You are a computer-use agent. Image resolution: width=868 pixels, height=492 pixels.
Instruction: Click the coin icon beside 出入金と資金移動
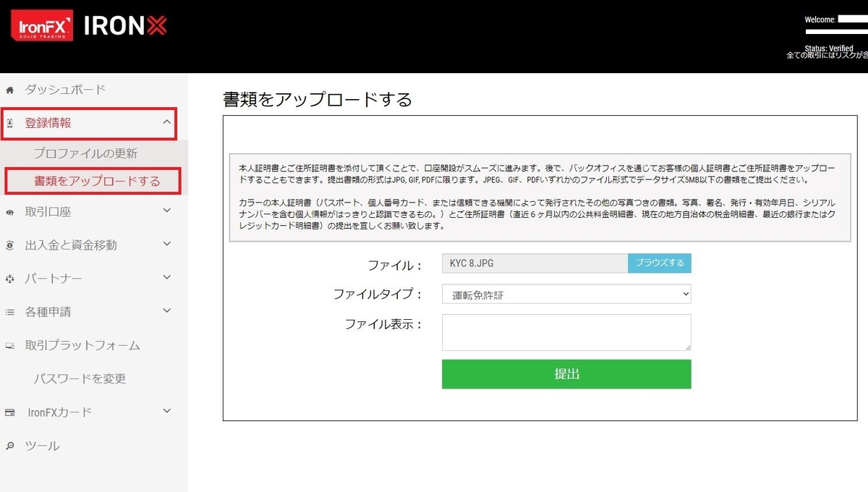coord(9,245)
